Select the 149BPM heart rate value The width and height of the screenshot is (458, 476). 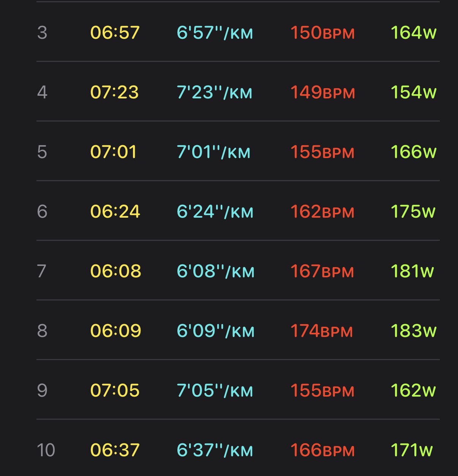[x=322, y=92]
